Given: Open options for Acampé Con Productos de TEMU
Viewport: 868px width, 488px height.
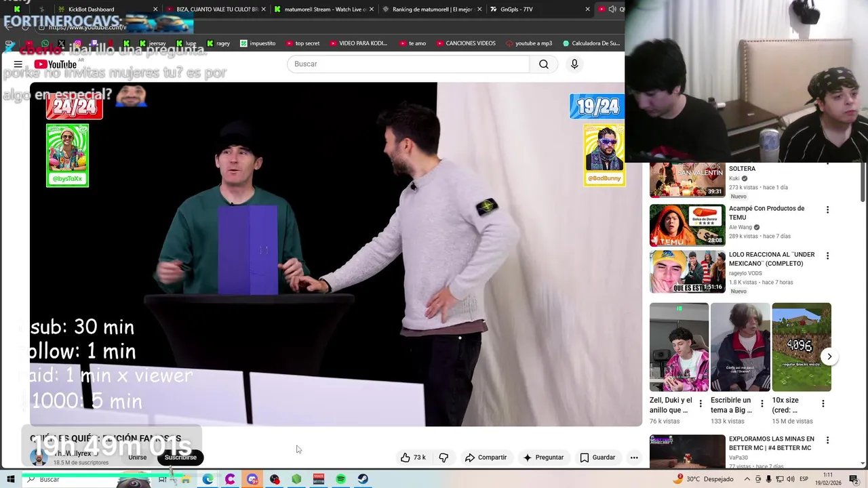Looking at the screenshot, I should point(827,210).
